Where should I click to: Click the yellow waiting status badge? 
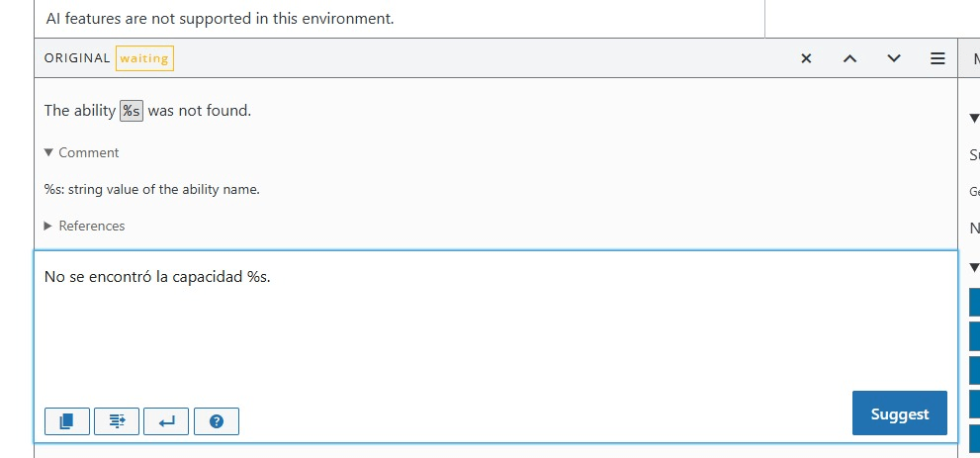pos(144,58)
